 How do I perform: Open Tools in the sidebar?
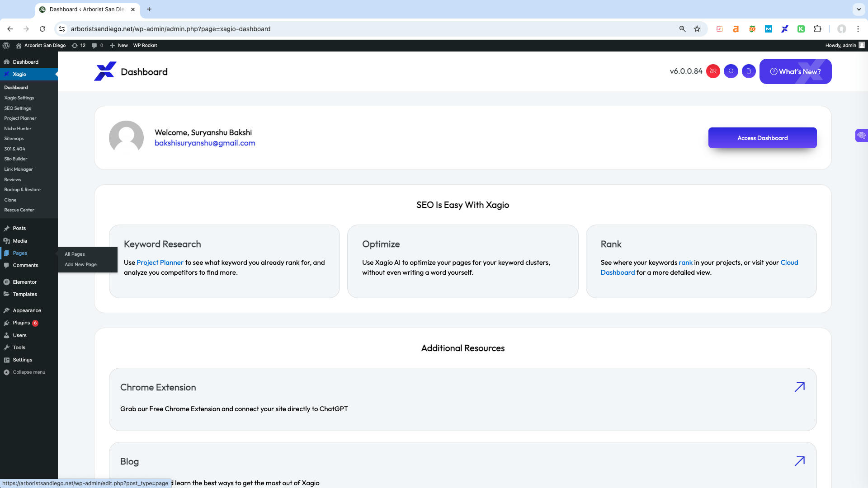tap(29, 347)
